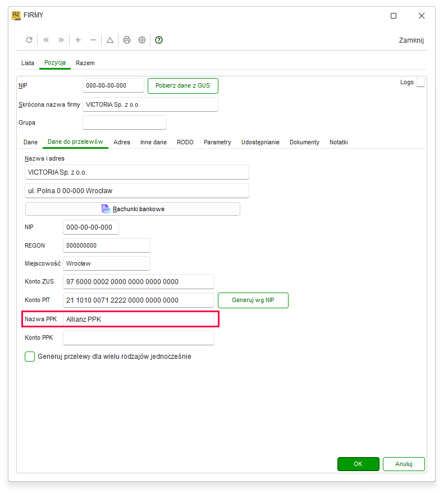Cancel changes with Anuluj button

(404, 464)
